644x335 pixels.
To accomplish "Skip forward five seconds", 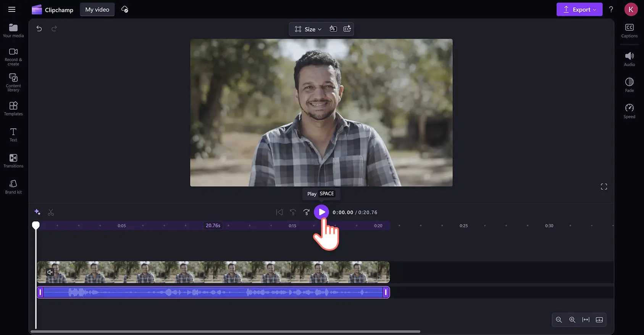I will [x=306, y=212].
